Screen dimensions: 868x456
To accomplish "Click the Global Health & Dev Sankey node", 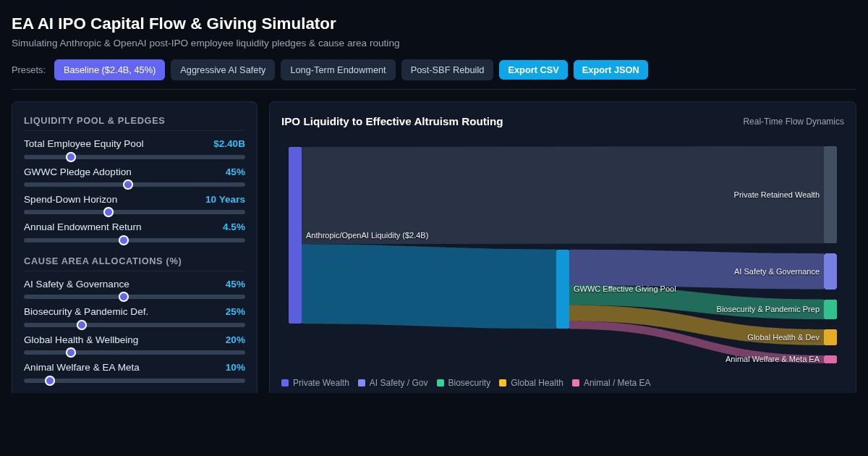I will coord(830,337).
